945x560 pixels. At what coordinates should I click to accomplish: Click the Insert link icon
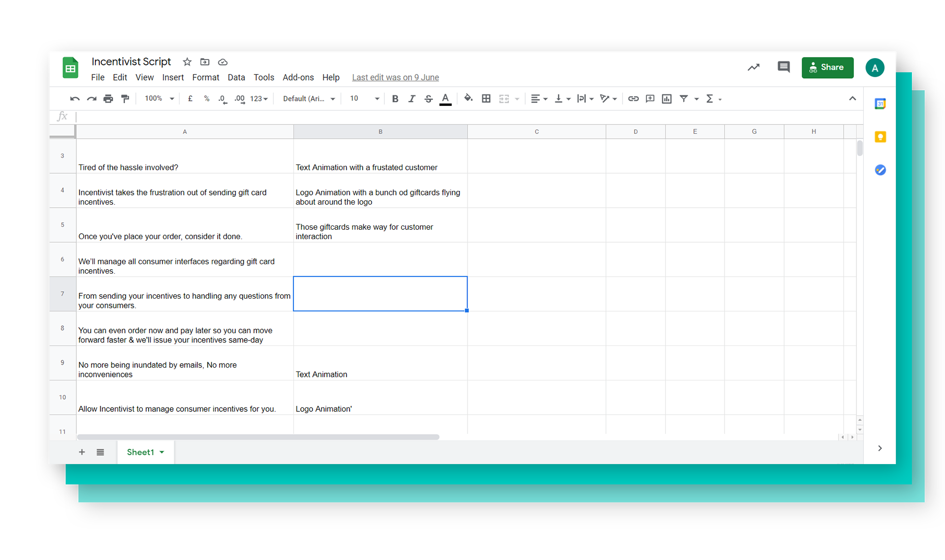pos(633,99)
